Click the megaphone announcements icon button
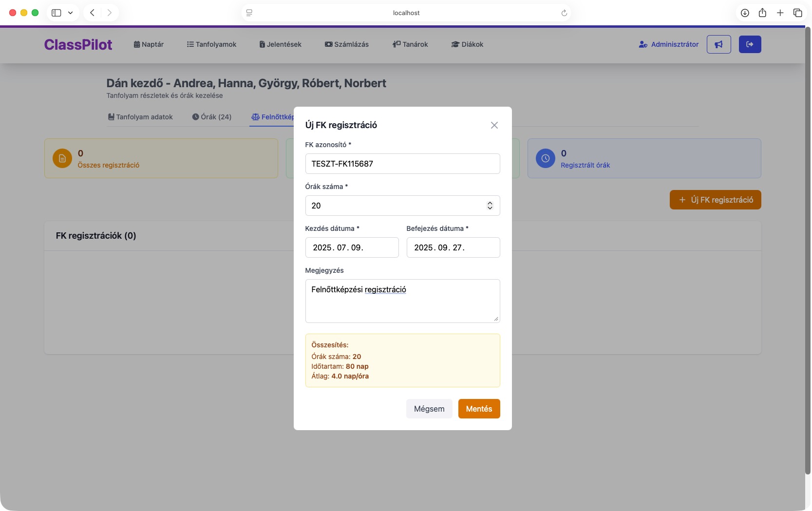Viewport: 812px width, 511px height. (718, 44)
